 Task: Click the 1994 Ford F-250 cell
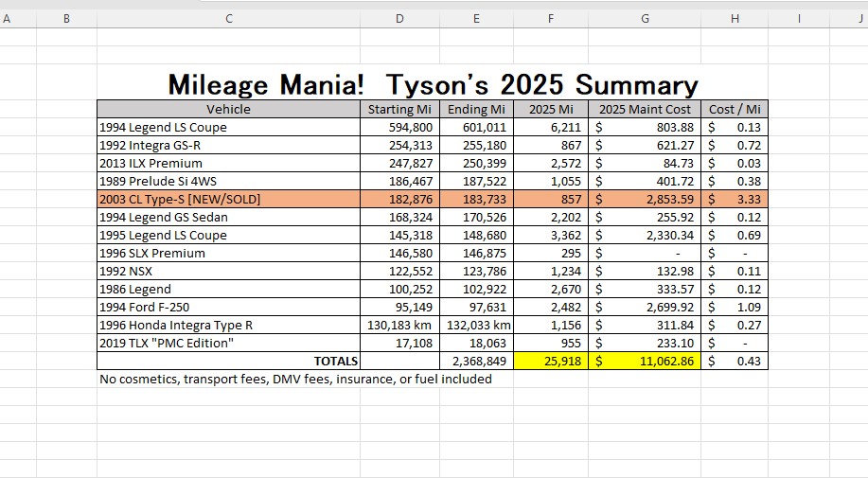(229, 307)
